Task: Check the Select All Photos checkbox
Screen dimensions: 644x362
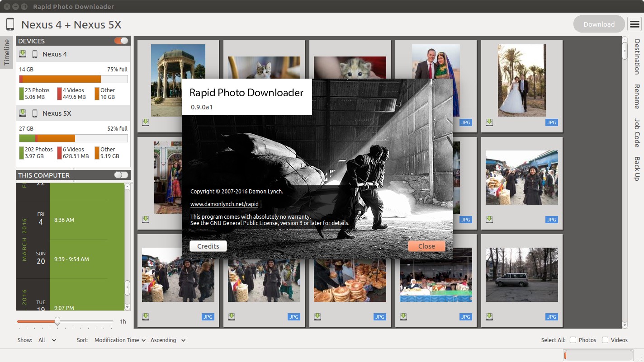Action: (573, 340)
